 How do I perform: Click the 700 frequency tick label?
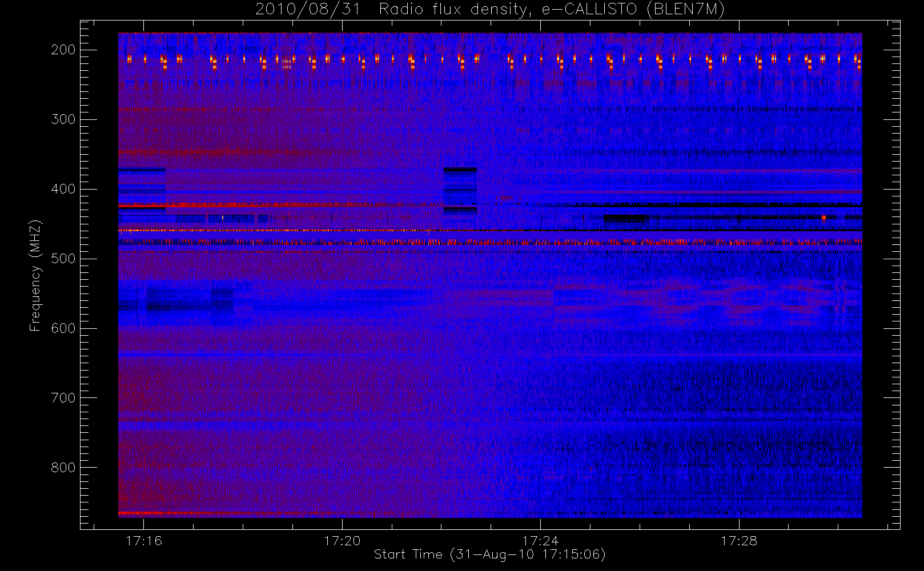63,398
